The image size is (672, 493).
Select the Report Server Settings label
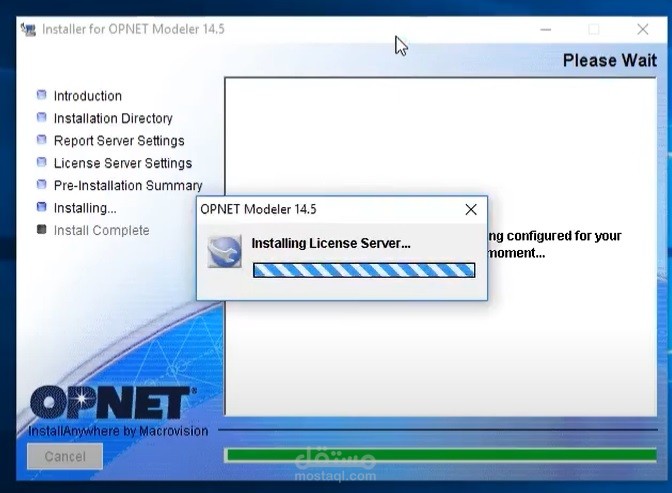point(119,141)
